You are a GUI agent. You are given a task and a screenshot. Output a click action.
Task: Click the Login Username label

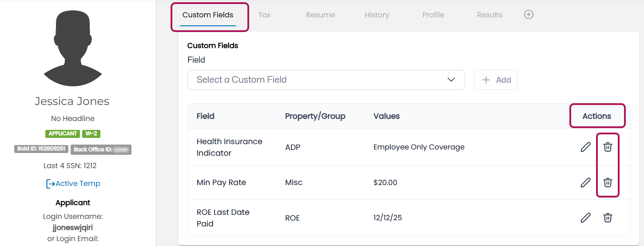73,217
